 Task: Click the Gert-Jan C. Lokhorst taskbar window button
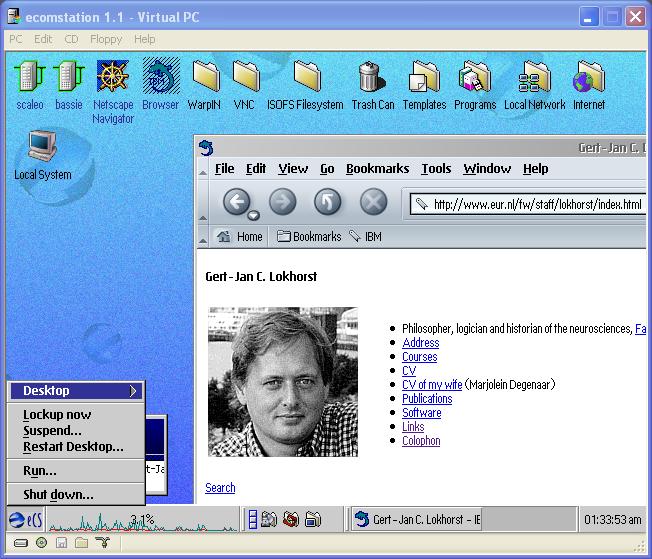pyautogui.click(x=417, y=519)
